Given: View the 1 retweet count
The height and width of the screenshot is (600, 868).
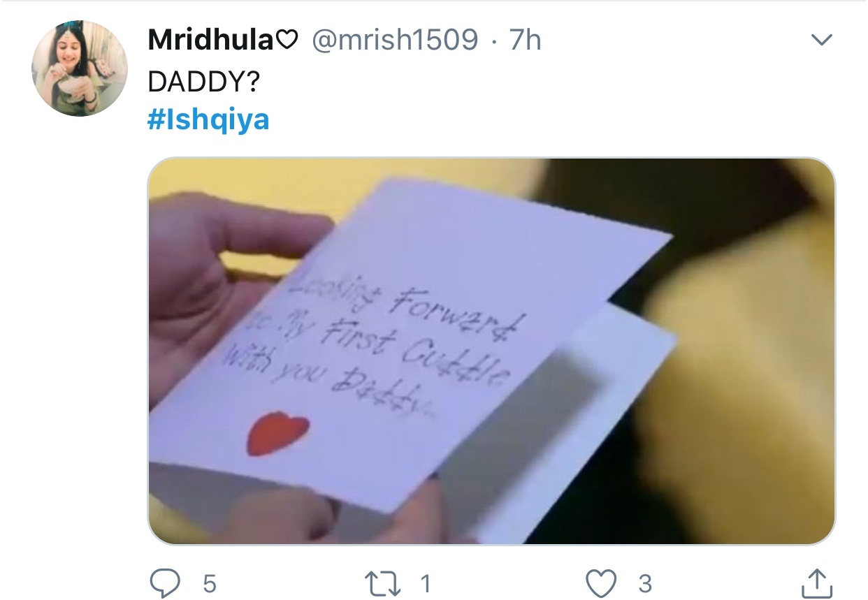Looking at the screenshot, I should (x=425, y=583).
